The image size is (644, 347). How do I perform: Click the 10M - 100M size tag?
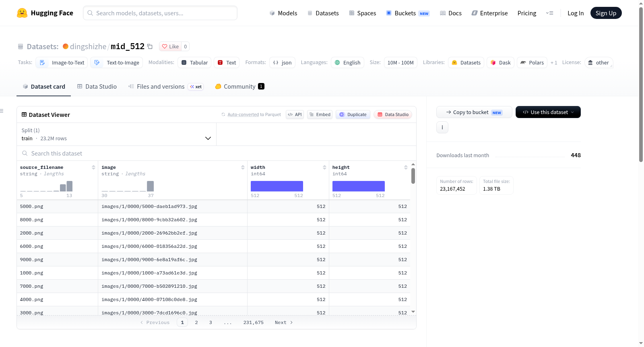pos(400,62)
